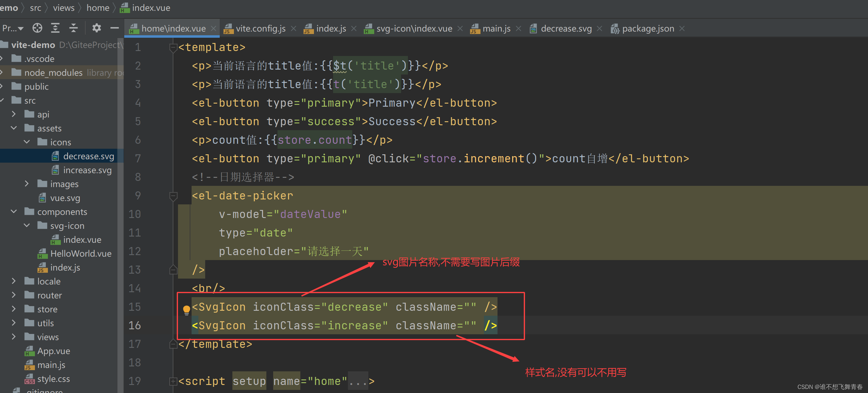Click the Expand All toolbar icon

pos(55,28)
